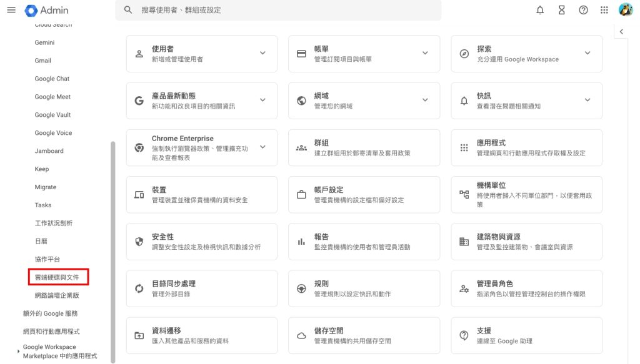Click the 產品最新動態 Google G icon
The image size is (640, 364).
coord(139,101)
